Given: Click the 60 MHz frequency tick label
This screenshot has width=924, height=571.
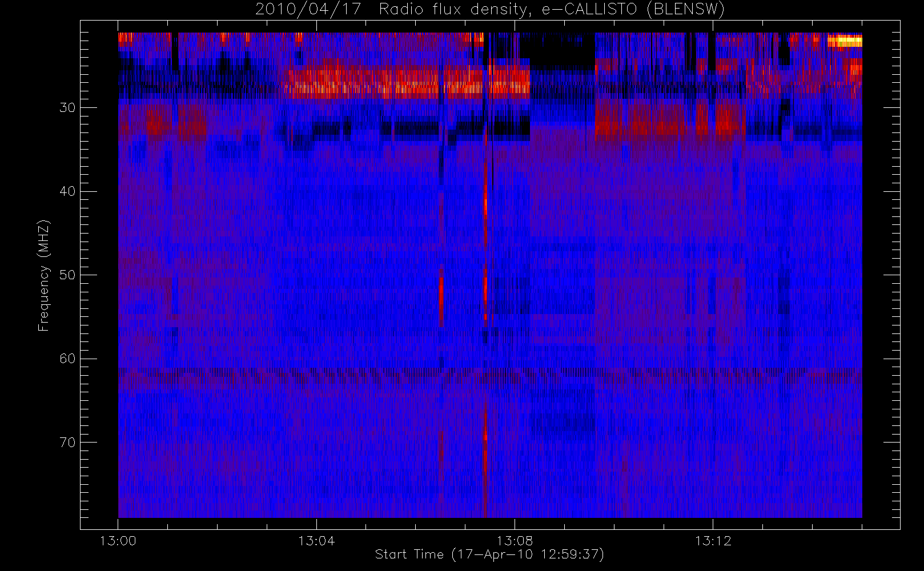Looking at the screenshot, I should point(67,359).
